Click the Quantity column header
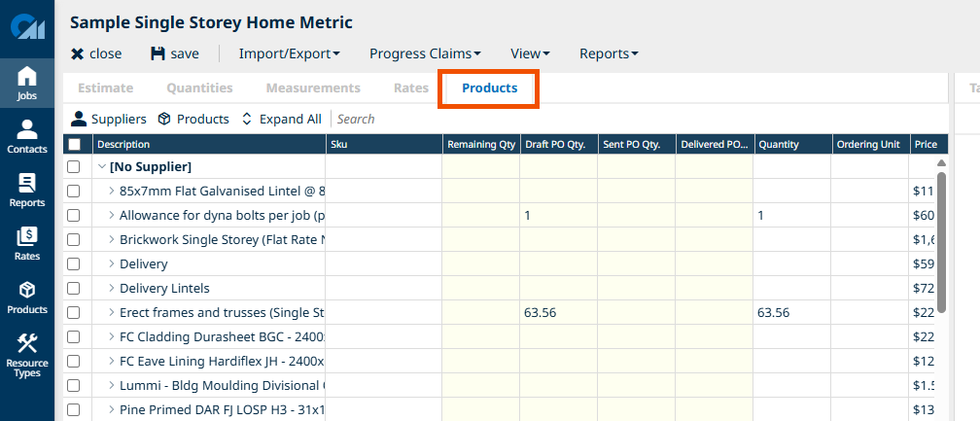 coord(791,144)
